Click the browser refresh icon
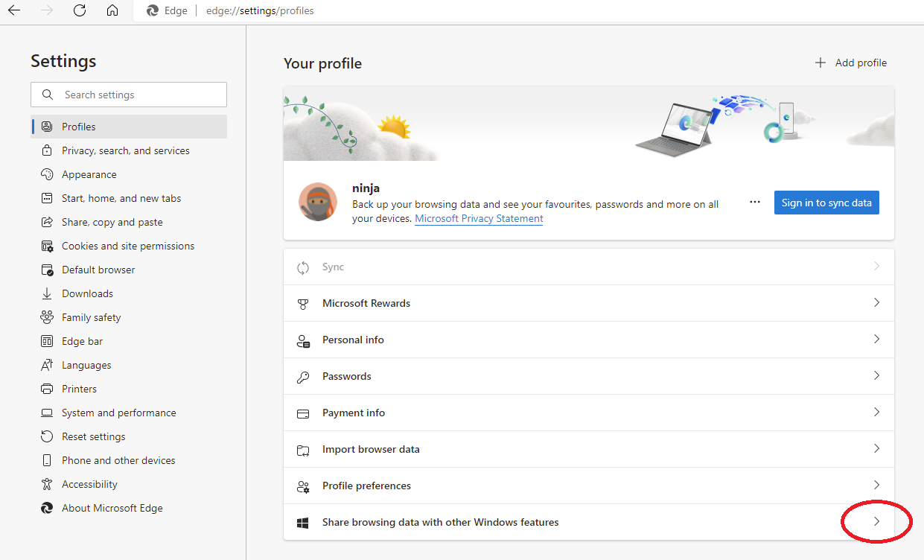The image size is (924, 560). coord(80,10)
